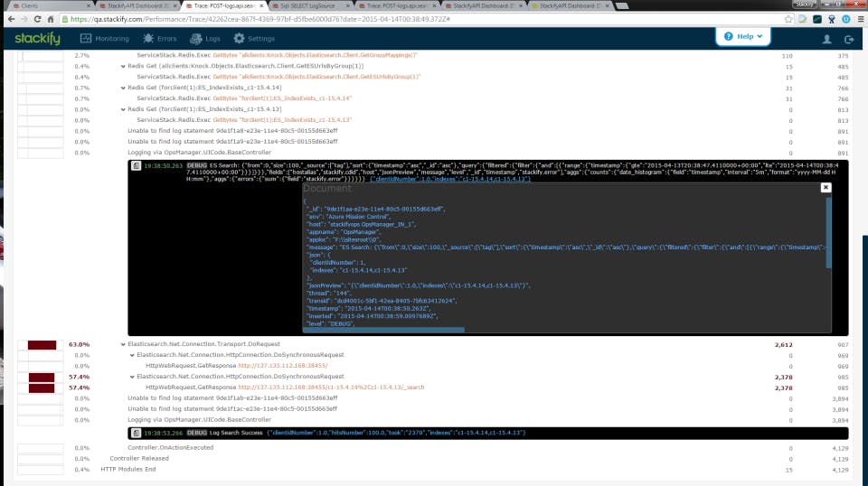Click the user profile icon
This screenshot has width=868, height=486.
(827, 39)
